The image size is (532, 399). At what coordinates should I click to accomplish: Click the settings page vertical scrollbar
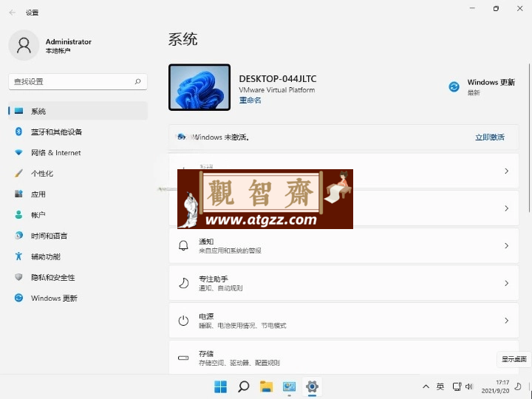tap(529, 137)
